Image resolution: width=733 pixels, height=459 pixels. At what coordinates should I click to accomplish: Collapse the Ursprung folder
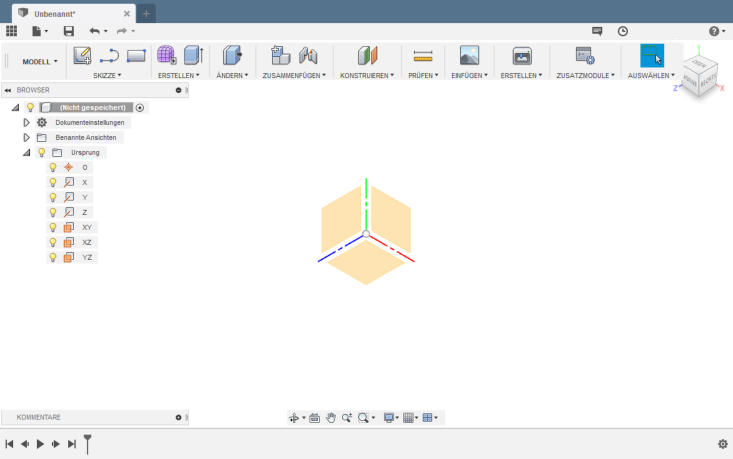[27, 152]
